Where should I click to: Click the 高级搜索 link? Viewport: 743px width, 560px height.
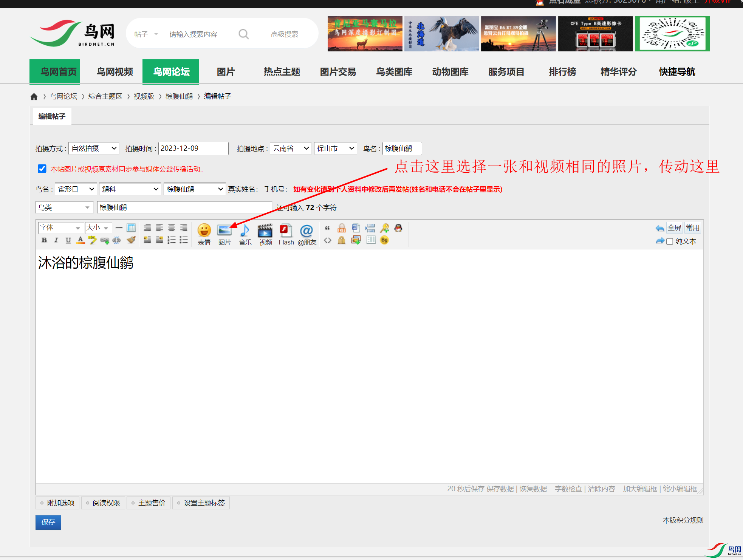[284, 34]
